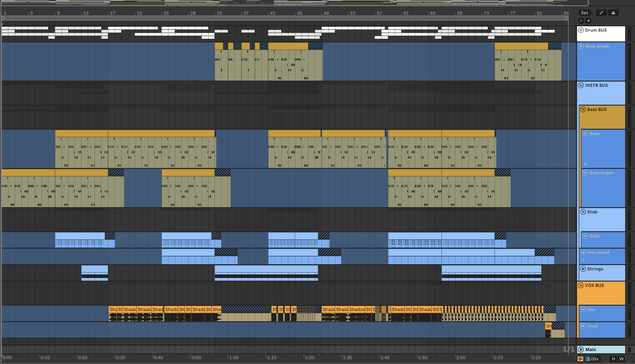Image resolution: width=635 pixels, height=364 pixels.
Task: Expand the Bass break track
Action: coord(581,46)
